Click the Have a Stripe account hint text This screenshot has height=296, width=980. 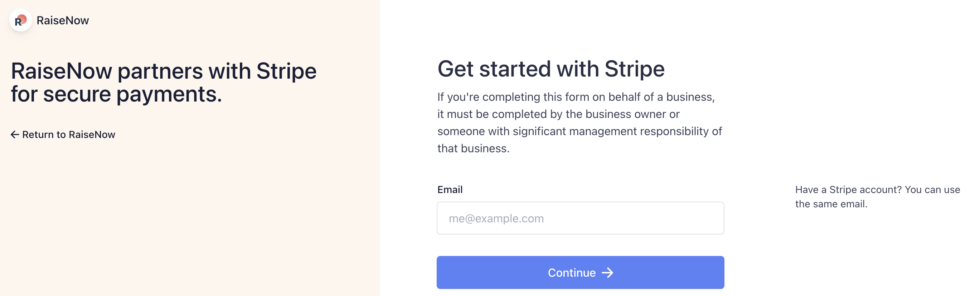tap(877, 197)
